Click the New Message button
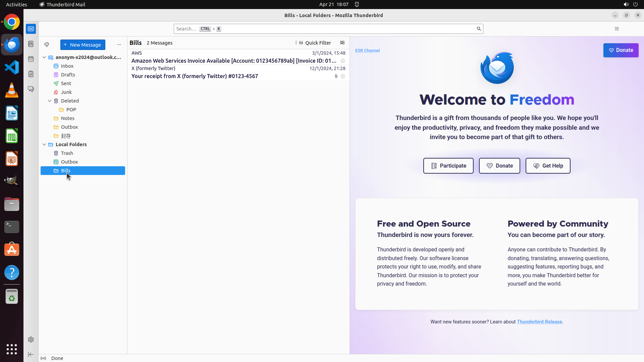Screen dimensions: 644x362 pos(83,45)
